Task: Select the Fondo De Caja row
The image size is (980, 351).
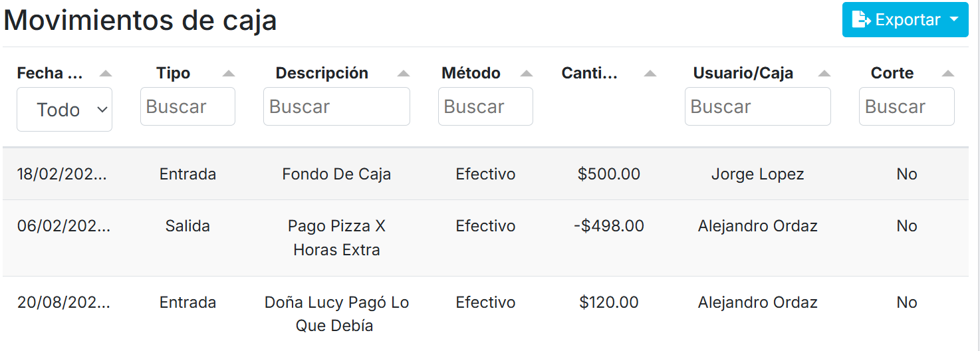Action: click(x=336, y=174)
